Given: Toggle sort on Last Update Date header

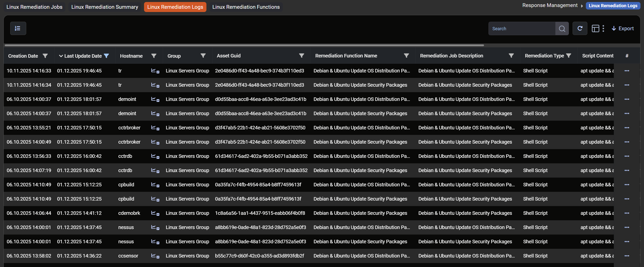Looking at the screenshot, I should pyautogui.click(x=83, y=56).
